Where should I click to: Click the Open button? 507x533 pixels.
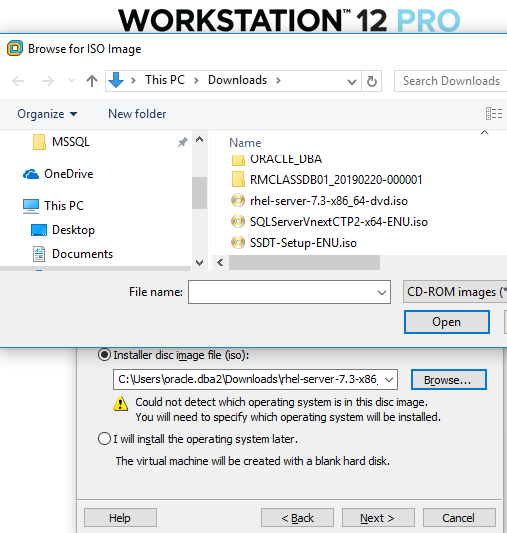(447, 322)
